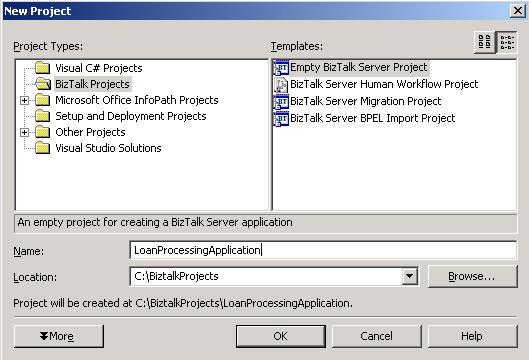Click the Visual C# Projects folder icon

click(x=43, y=68)
